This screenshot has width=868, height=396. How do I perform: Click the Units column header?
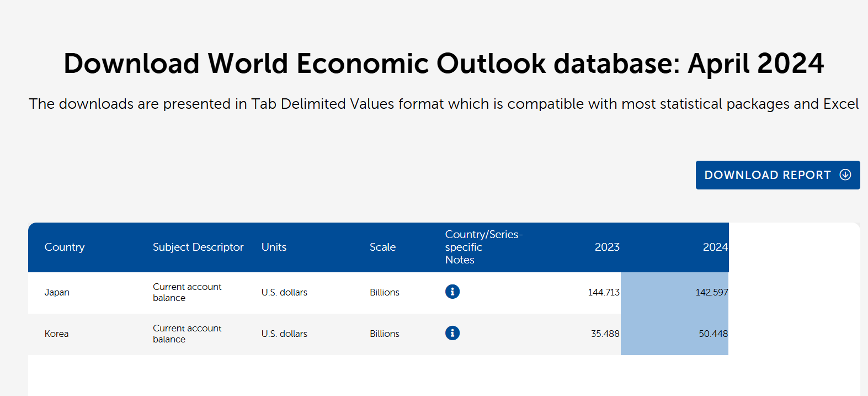tap(274, 247)
